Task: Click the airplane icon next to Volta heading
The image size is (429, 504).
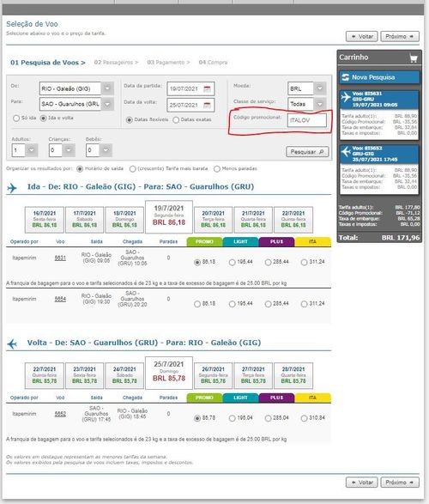Action: click(12, 343)
